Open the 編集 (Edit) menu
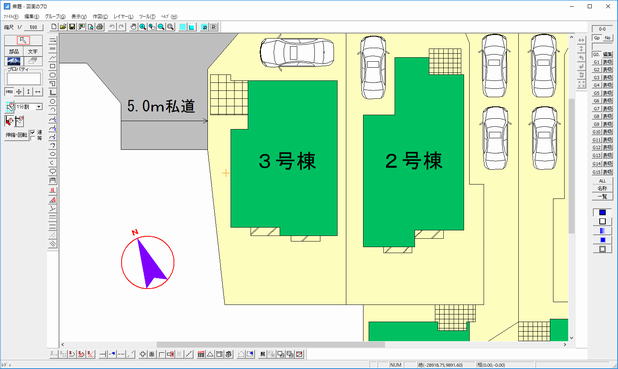 [x=32, y=17]
